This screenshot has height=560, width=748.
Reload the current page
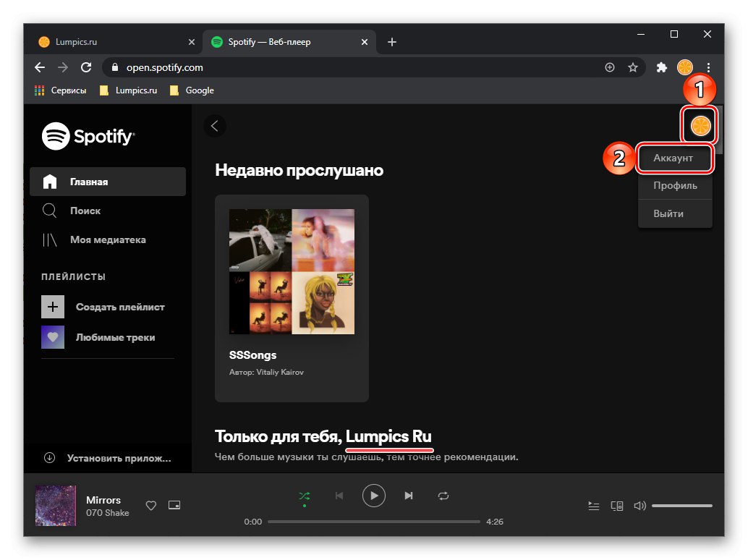pyautogui.click(x=86, y=68)
